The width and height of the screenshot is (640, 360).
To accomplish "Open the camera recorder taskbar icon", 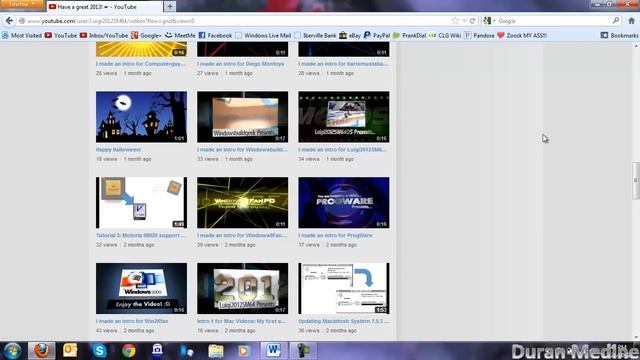I will pyautogui.click(x=303, y=351).
